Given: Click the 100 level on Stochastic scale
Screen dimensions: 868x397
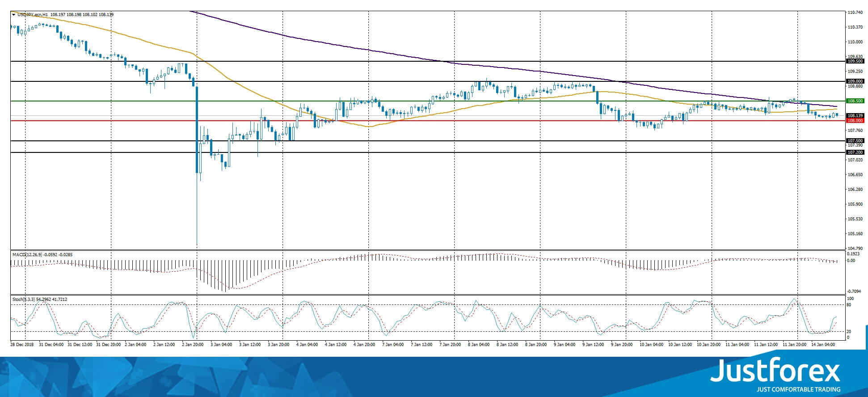Looking at the screenshot, I should pyautogui.click(x=851, y=299).
